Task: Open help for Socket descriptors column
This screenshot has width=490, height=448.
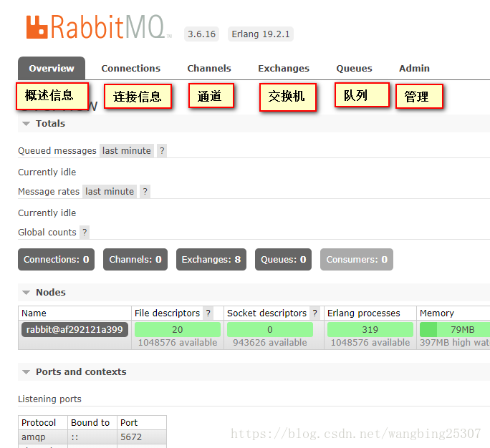Action: [315, 313]
